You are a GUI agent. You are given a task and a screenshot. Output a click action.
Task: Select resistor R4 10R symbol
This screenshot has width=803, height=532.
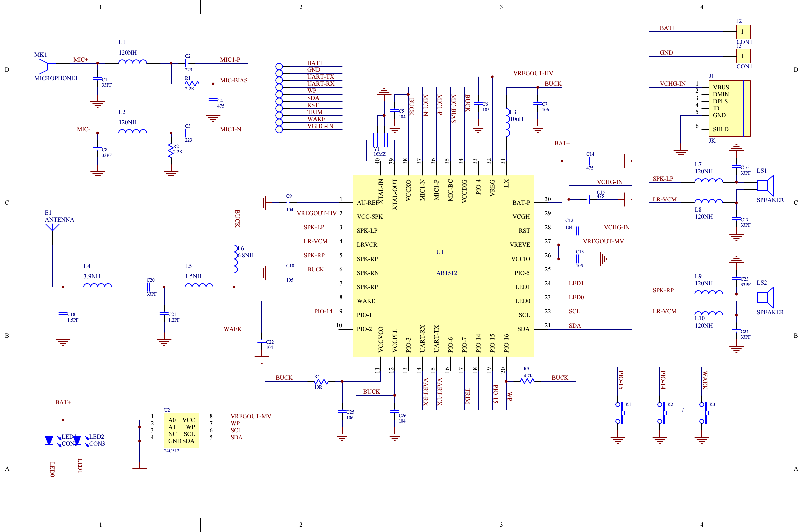coord(321,382)
